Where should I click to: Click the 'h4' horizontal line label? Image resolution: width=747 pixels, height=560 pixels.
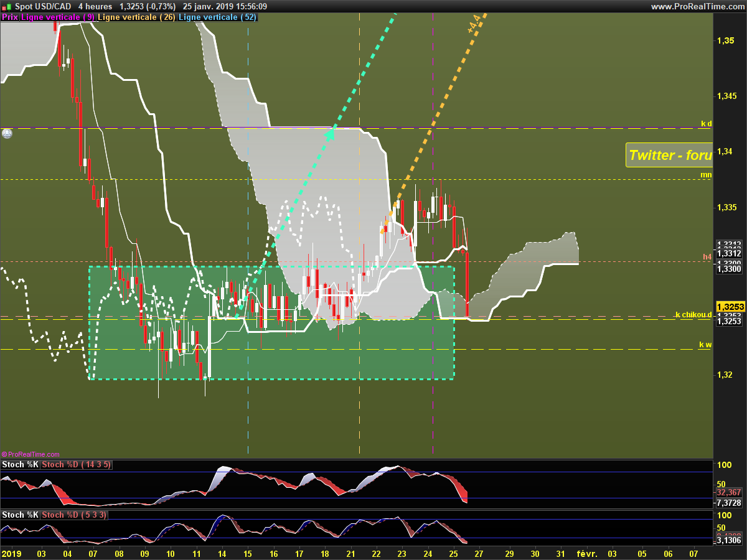pos(707,256)
